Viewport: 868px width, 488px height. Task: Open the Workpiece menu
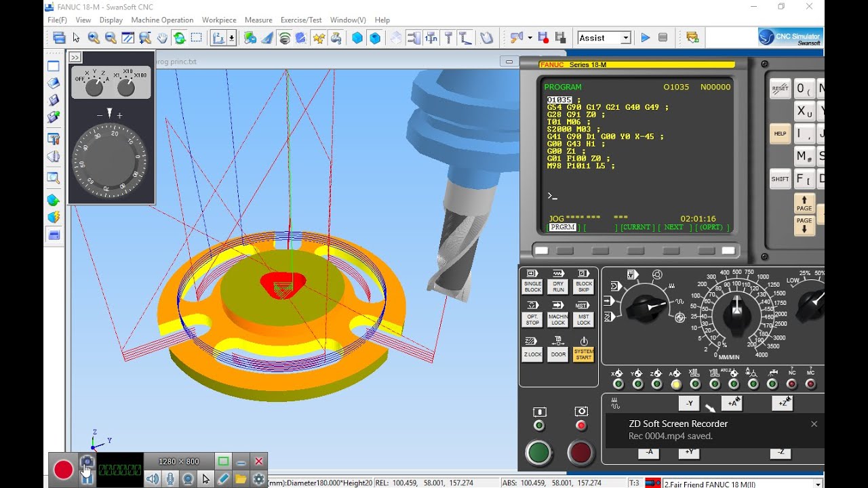(219, 20)
